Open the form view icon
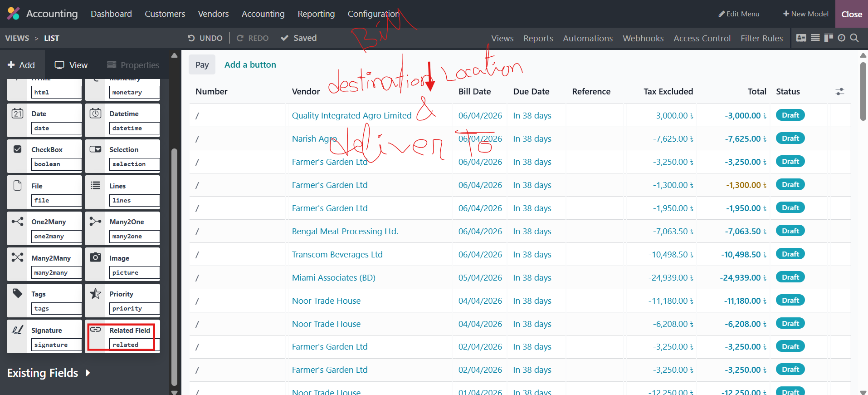This screenshot has width=868, height=395. point(801,38)
